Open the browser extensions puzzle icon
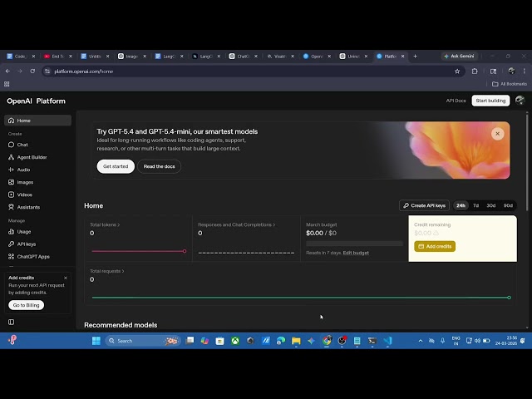This screenshot has height=399, width=532. coord(475,71)
